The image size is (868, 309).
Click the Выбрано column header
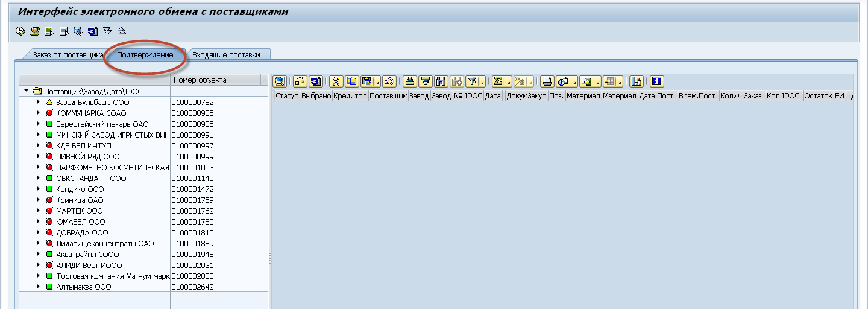(316, 95)
